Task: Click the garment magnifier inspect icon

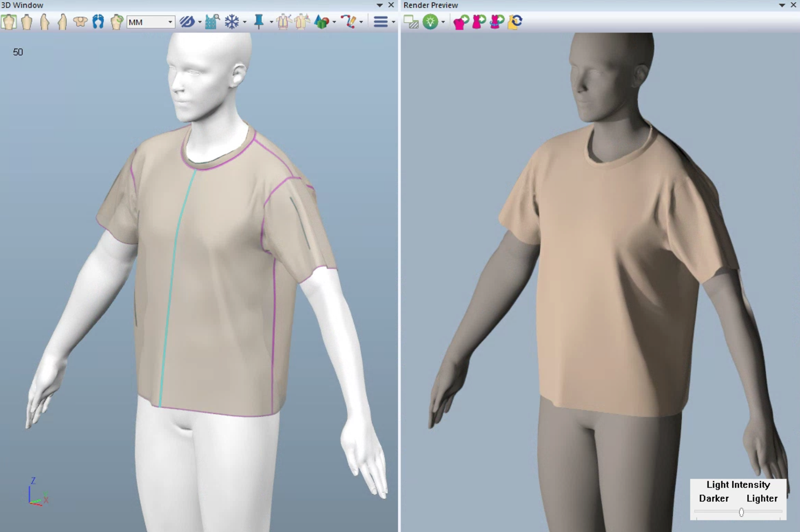Action: click(x=212, y=22)
